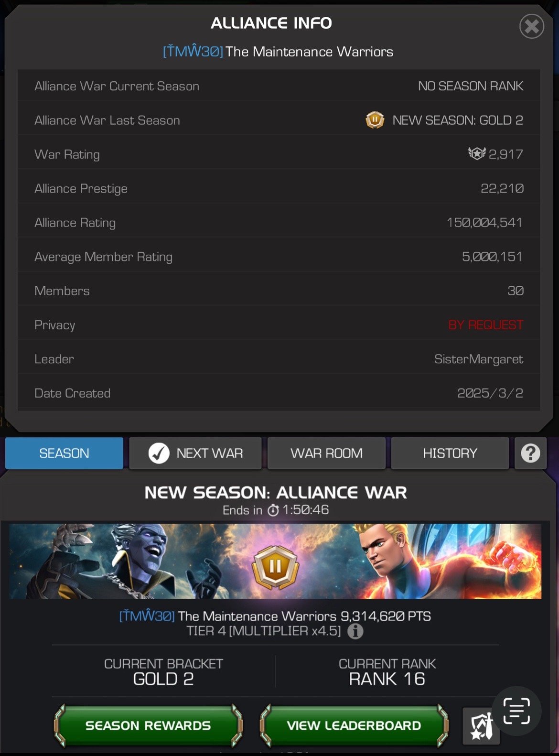The height and width of the screenshot is (756, 559).
Task: Switch to the Season tab
Action: click(64, 453)
